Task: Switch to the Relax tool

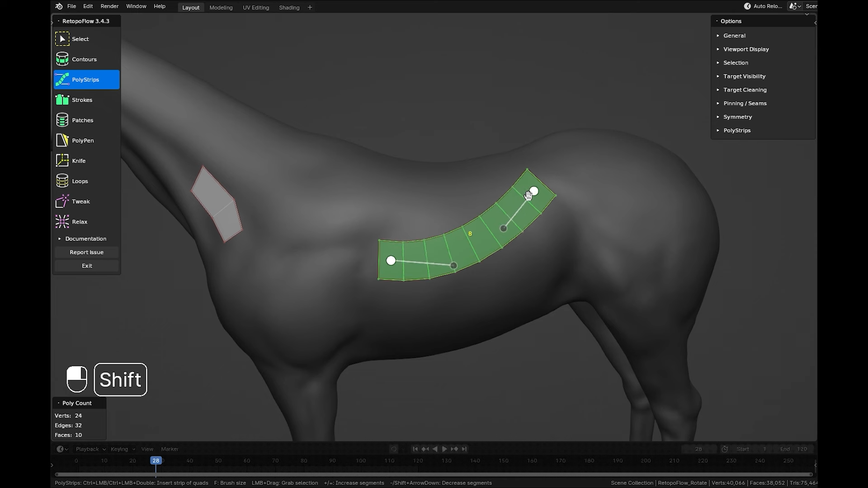Action: pos(80,221)
